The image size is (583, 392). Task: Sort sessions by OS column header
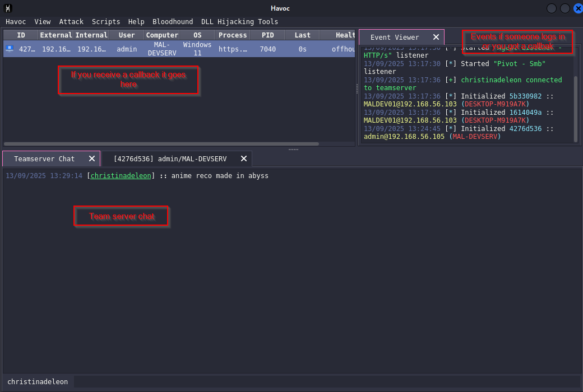[197, 35]
